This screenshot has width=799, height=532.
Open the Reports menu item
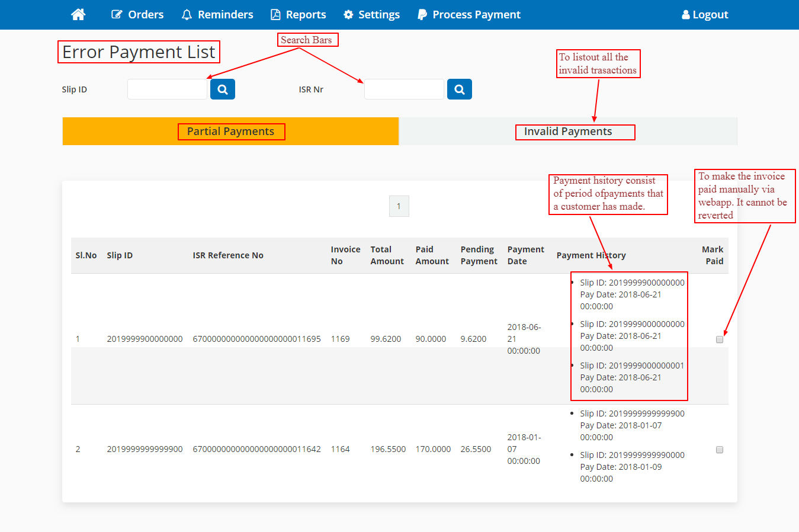(306, 15)
